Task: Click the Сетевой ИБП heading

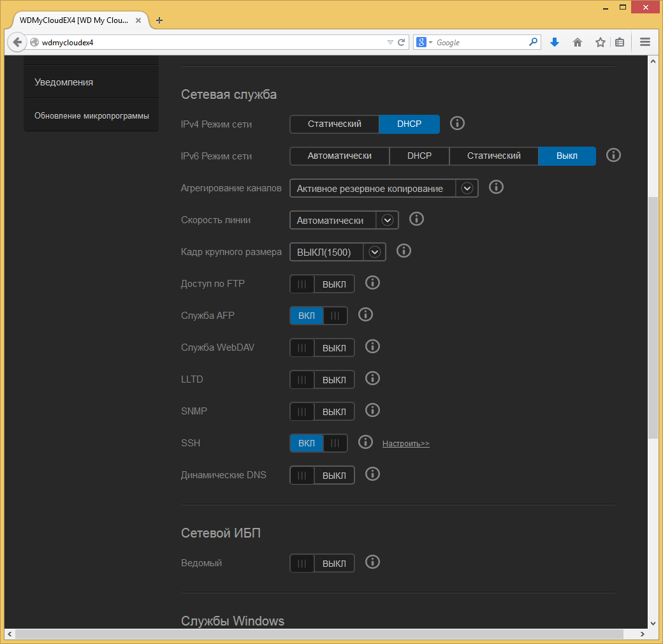Action: [221, 533]
